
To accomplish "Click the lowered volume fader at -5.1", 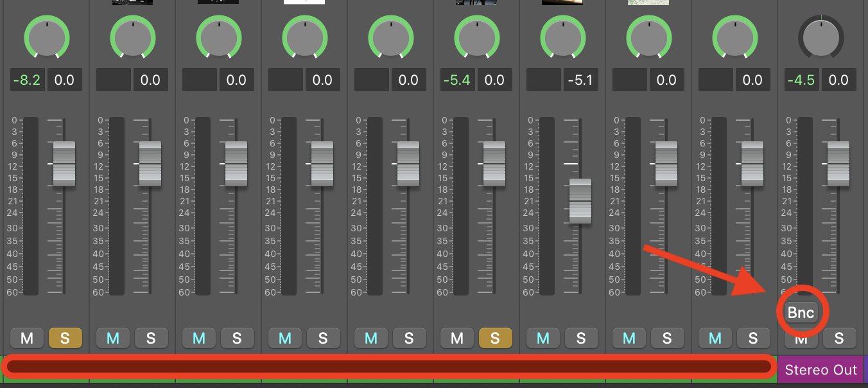I will [580, 201].
